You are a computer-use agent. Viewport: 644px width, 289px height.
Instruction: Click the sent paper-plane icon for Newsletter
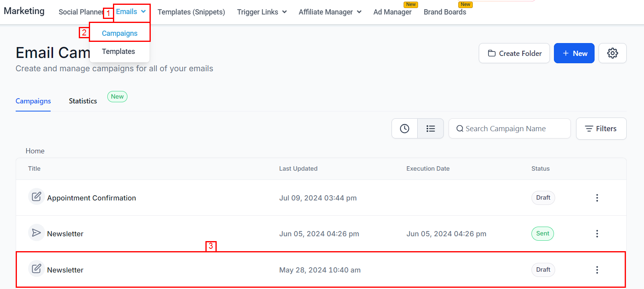pyautogui.click(x=36, y=233)
